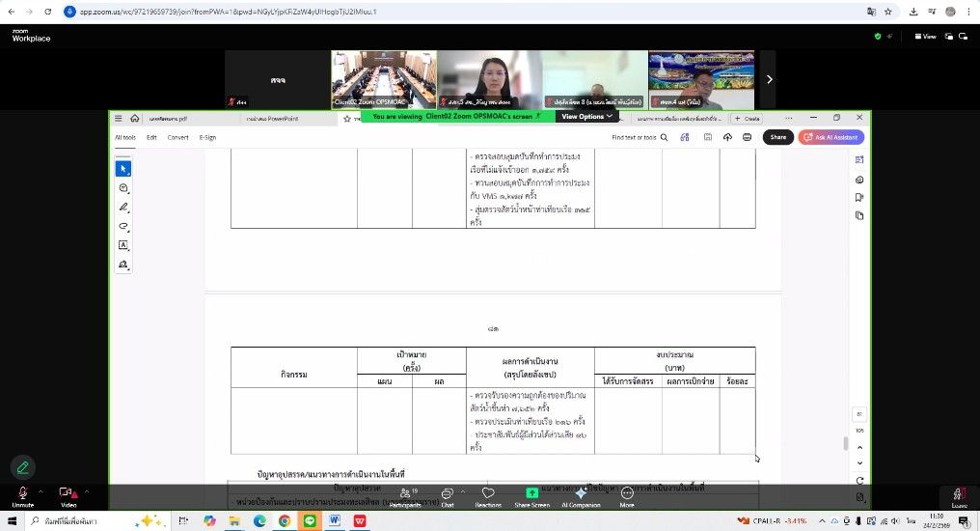Open Microsoft Word from taskbar
980x531 pixels.
335,521
